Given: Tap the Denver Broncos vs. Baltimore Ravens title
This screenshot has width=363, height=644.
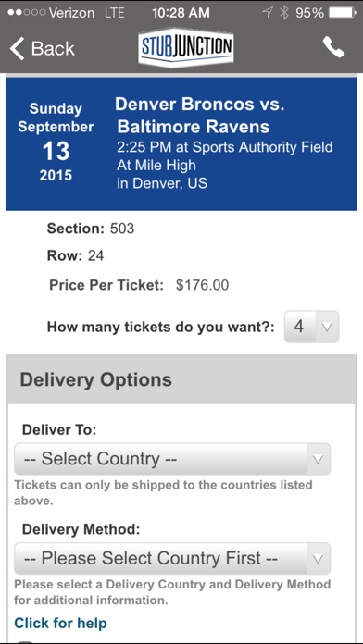Looking at the screenshot, I should coord(200,116).
